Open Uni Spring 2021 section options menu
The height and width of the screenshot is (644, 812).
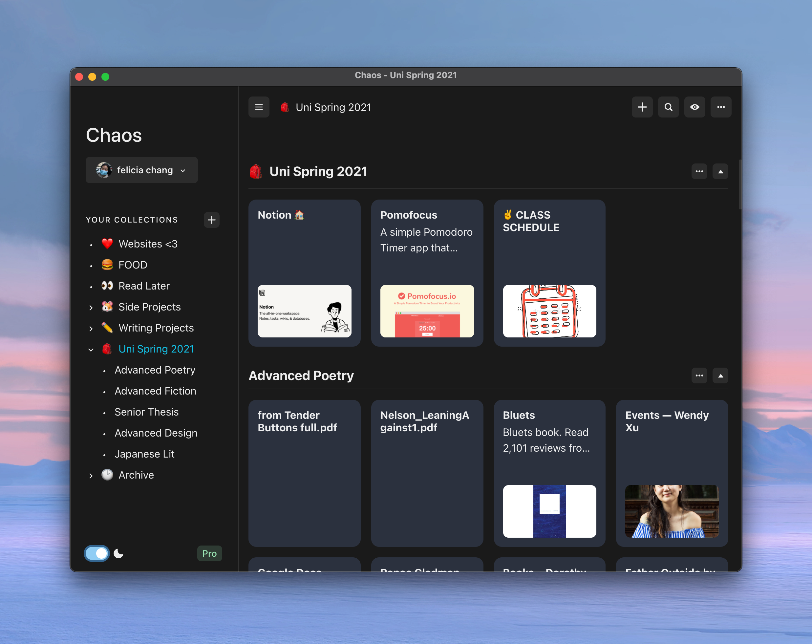(x=699, y=172)
